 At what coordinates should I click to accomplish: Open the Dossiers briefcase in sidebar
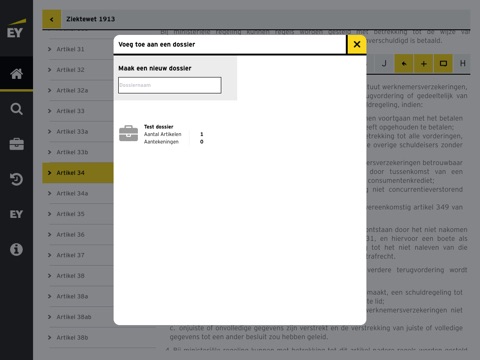pos(16,144)
